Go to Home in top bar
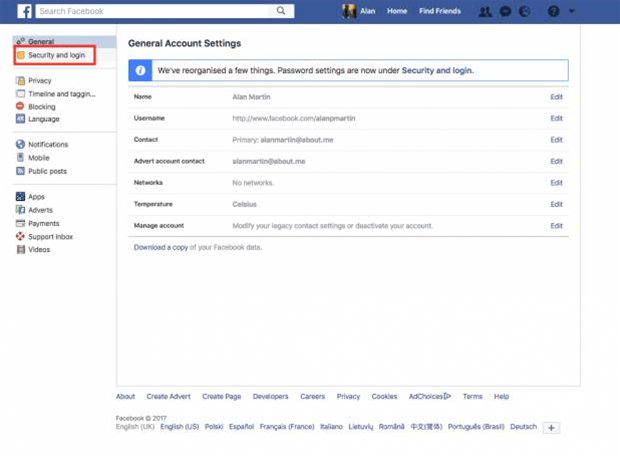Image resolution: width=620 pixels, height=456 pixels. pos(397,11)
